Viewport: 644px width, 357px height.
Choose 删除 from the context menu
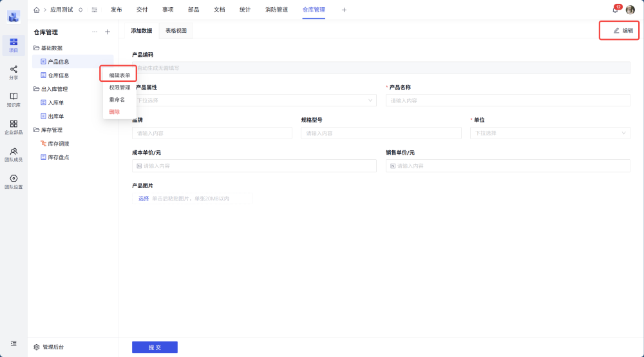coord(114,111)
